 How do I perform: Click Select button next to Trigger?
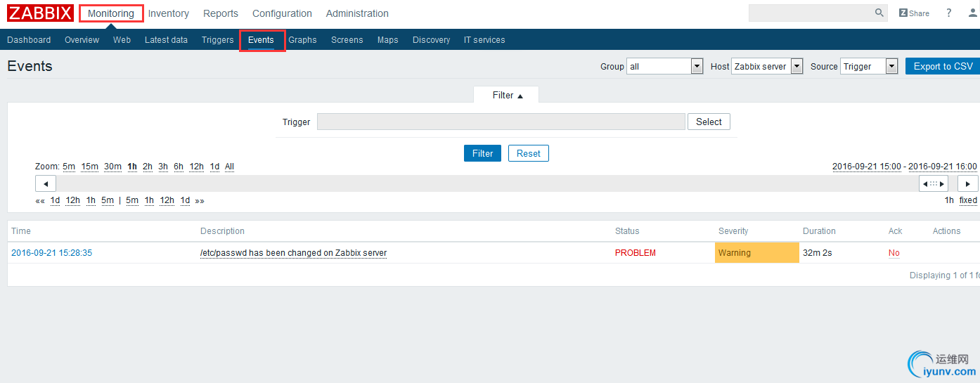709,122
